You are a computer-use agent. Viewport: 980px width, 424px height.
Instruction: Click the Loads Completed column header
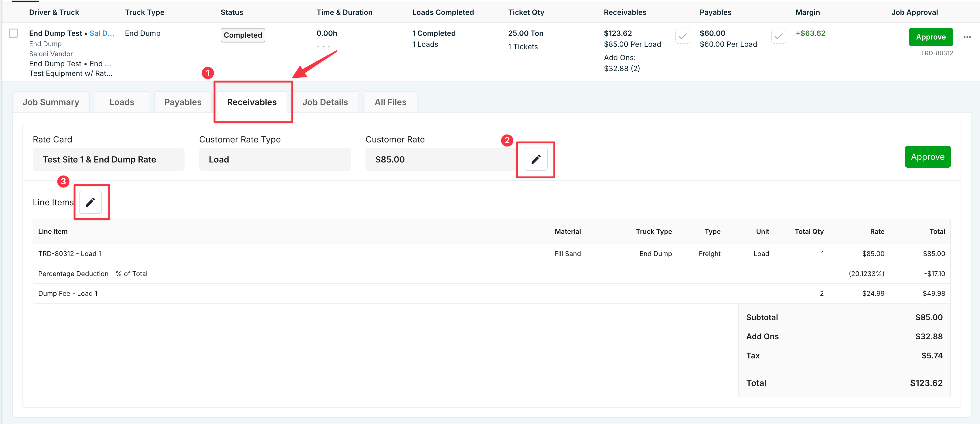point(443,12)
